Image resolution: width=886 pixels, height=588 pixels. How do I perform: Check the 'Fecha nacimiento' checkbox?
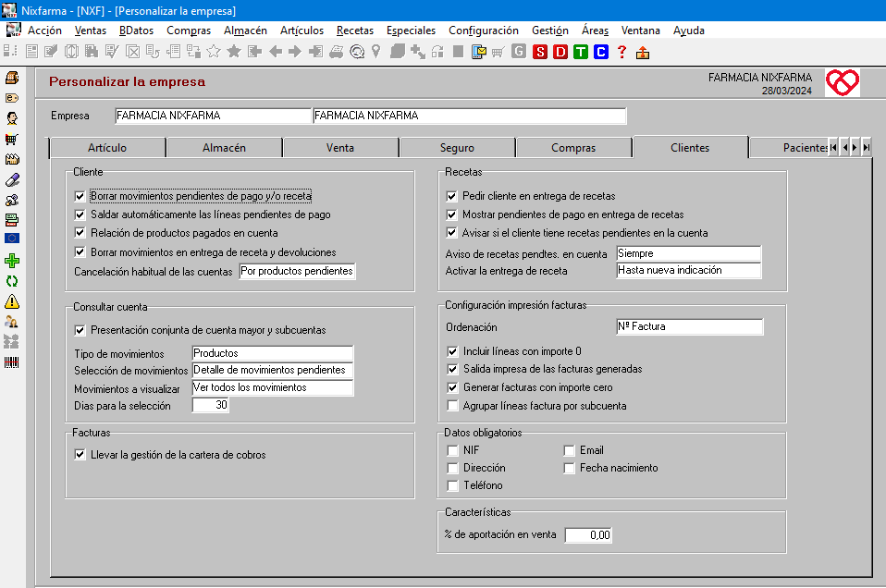coord(569,468)
